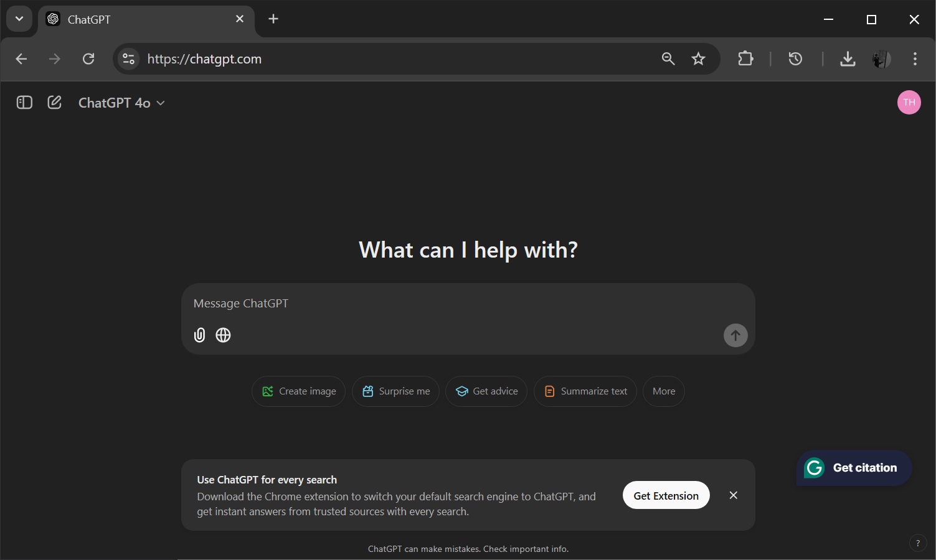Click the Message ChatGPT input field

pyautogui.click(x=436, y=304)
